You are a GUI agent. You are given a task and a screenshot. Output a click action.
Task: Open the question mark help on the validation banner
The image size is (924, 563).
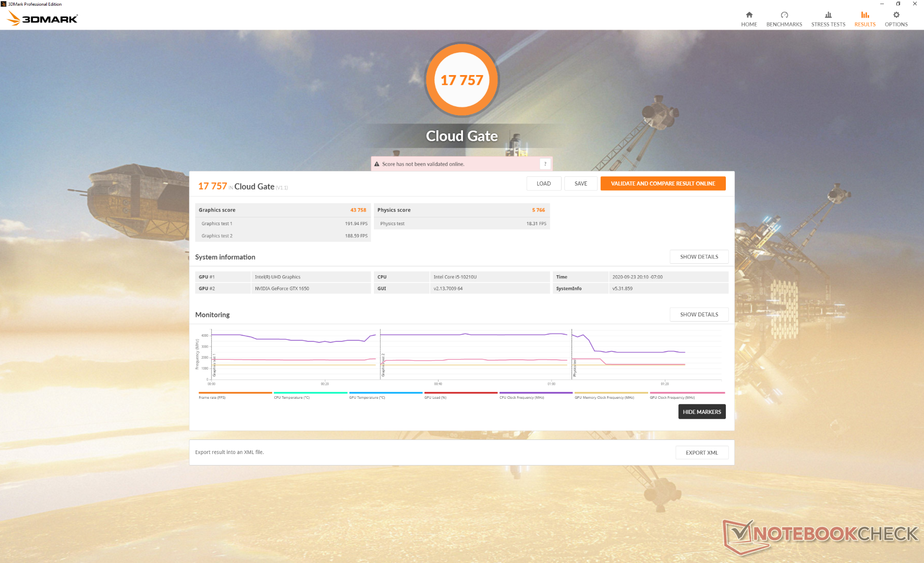coord(545,164)
